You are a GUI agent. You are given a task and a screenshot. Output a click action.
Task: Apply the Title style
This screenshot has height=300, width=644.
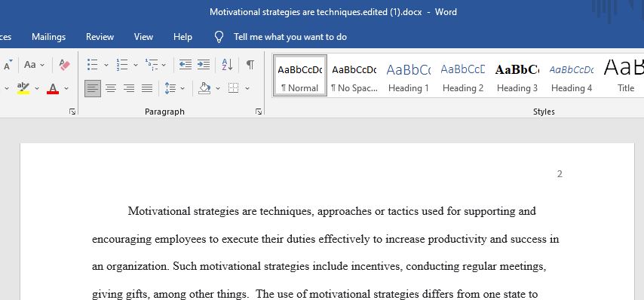click(x=623, y=75)
